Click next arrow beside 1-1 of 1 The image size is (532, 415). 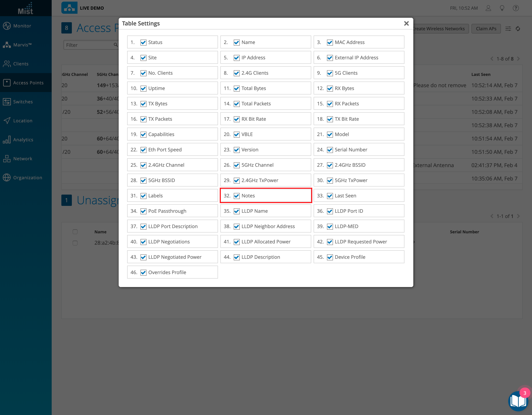(x=518, y=216)
